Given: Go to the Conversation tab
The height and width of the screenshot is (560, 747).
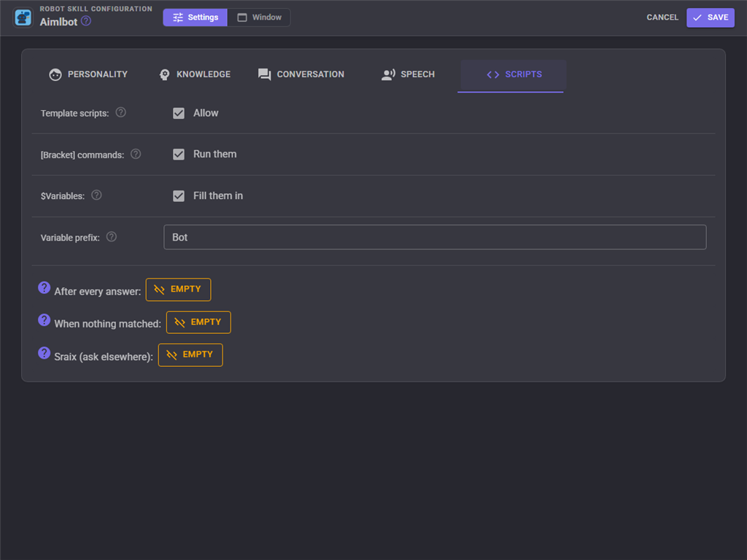Looking at the screenshot, I should click(x=301, y=75).
